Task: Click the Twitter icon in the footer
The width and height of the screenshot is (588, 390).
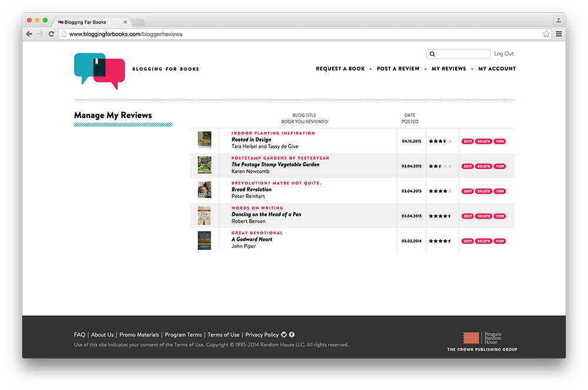Action: coord(284,335)
